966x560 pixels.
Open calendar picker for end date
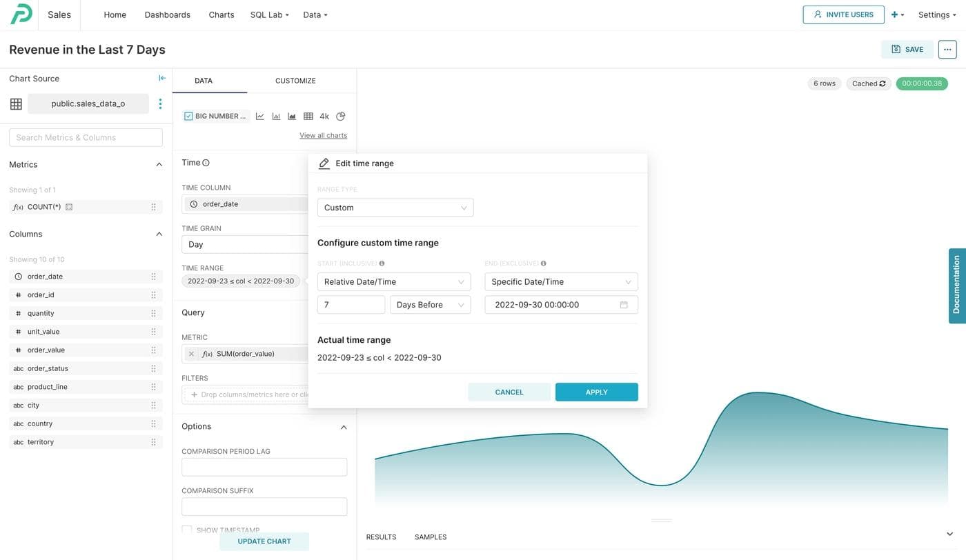624,305
